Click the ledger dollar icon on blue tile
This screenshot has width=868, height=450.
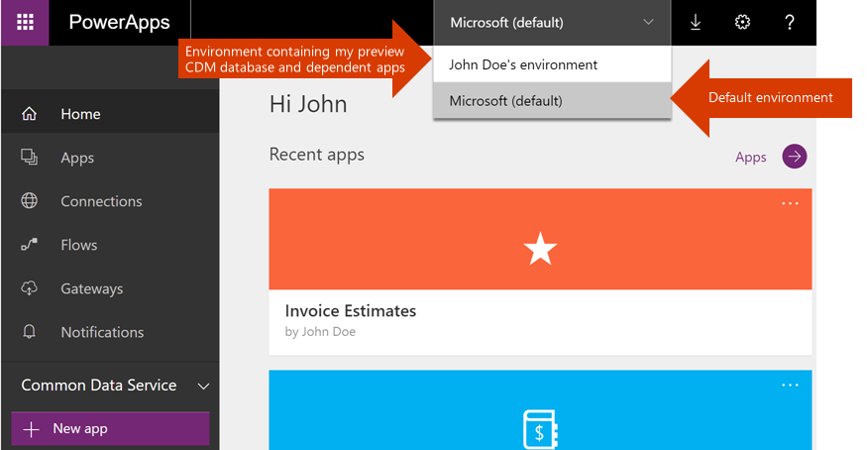point(540,429)
